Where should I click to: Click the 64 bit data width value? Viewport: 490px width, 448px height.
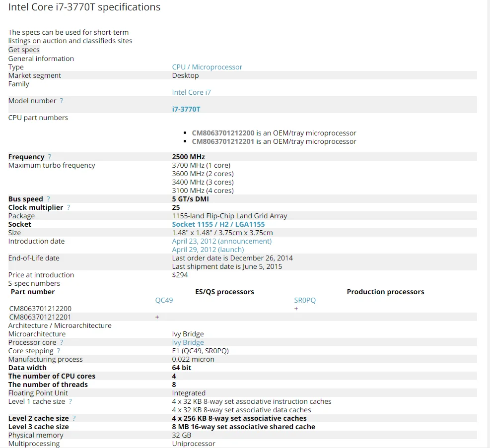coord(182,368)
